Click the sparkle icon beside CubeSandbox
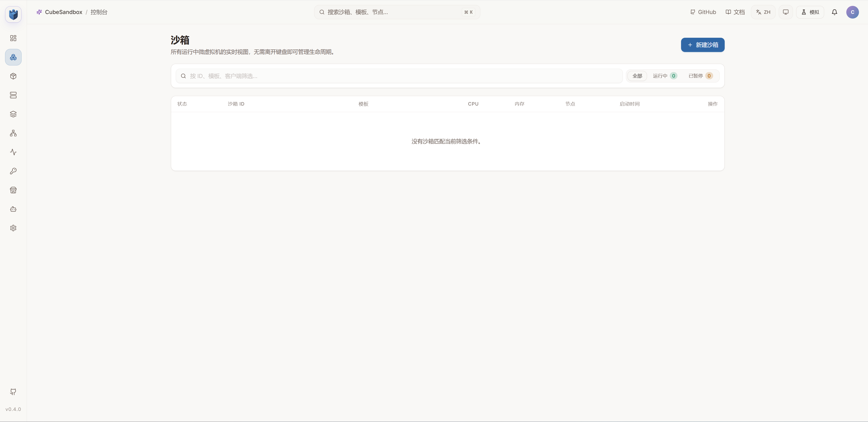868x422 pixels. click(39, 12)
